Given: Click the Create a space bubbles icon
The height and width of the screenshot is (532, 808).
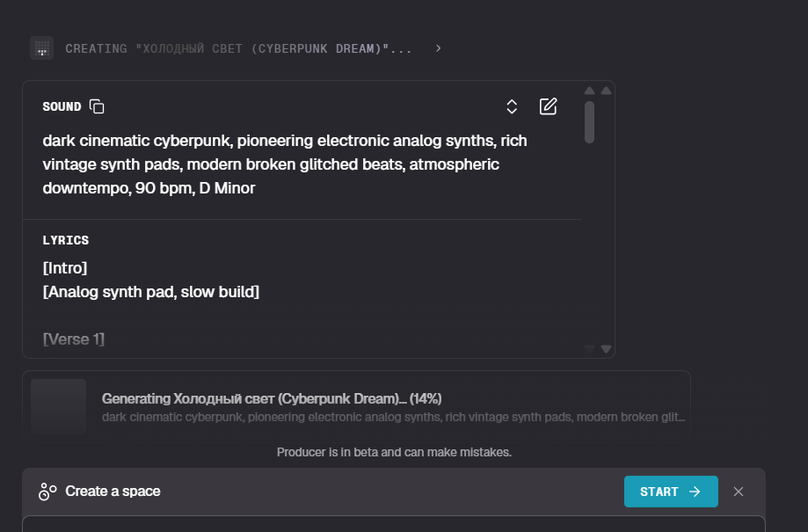Looking at the screenshot, I should [x=47, y=492].
